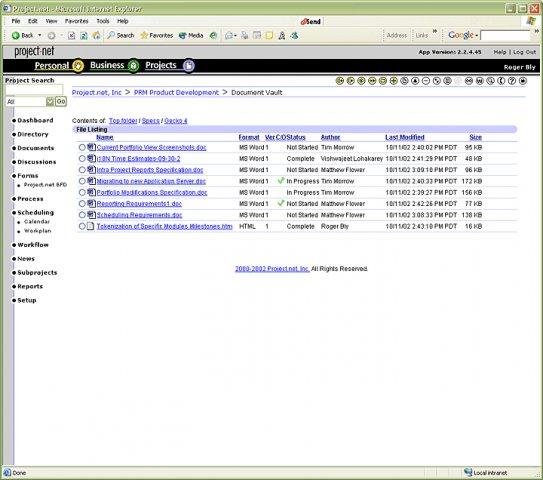Screen dimensions: 543x480
Task: Click the yellow Discuss note toolbar icon
Action: tap(269, 35)
